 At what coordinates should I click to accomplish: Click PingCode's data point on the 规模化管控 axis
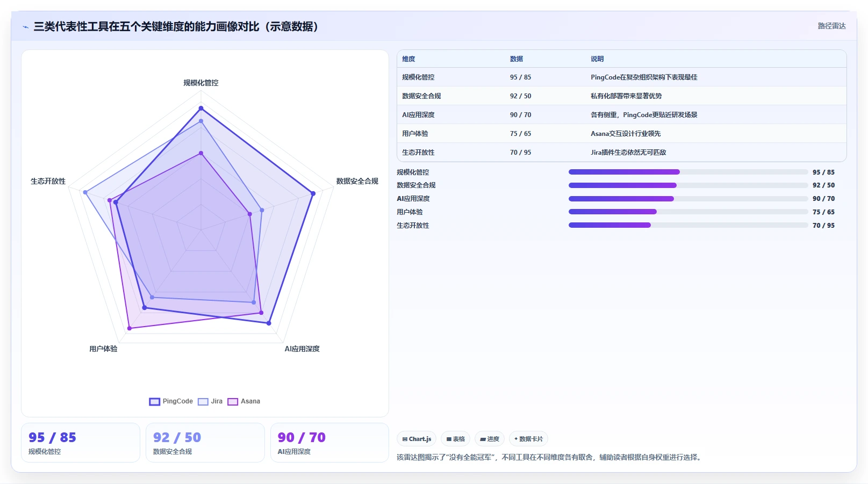201,109
